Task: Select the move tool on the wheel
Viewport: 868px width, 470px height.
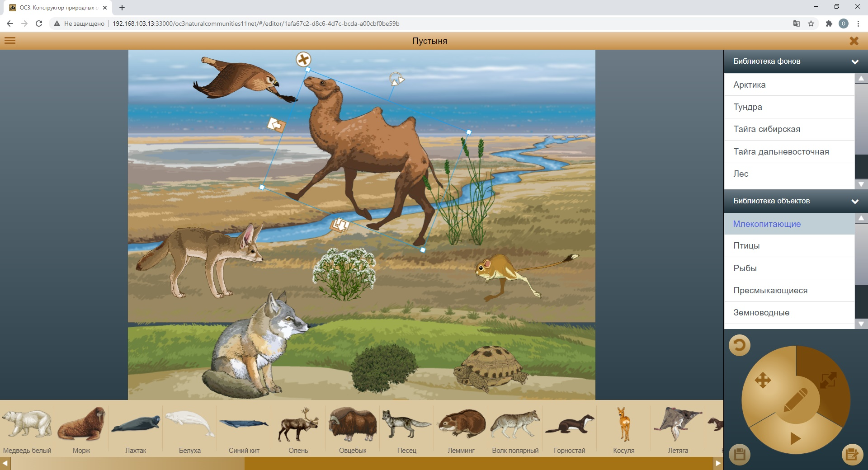Action: pos(763,380)
